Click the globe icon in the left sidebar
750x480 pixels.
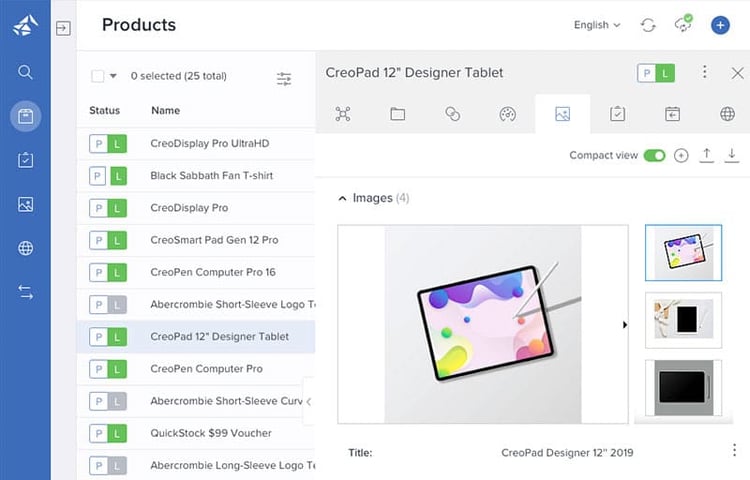coord(25,248)
